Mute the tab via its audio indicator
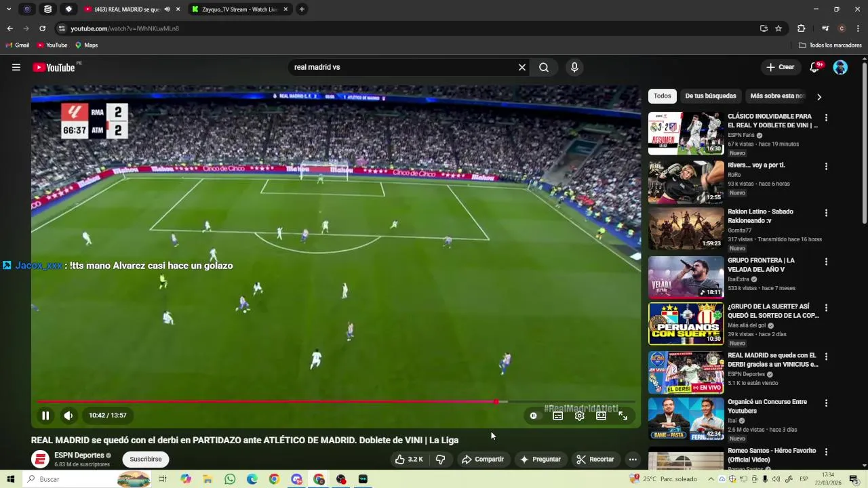Image resolution: width=868 pixels, height=488 pixels. tap(167, 9)
